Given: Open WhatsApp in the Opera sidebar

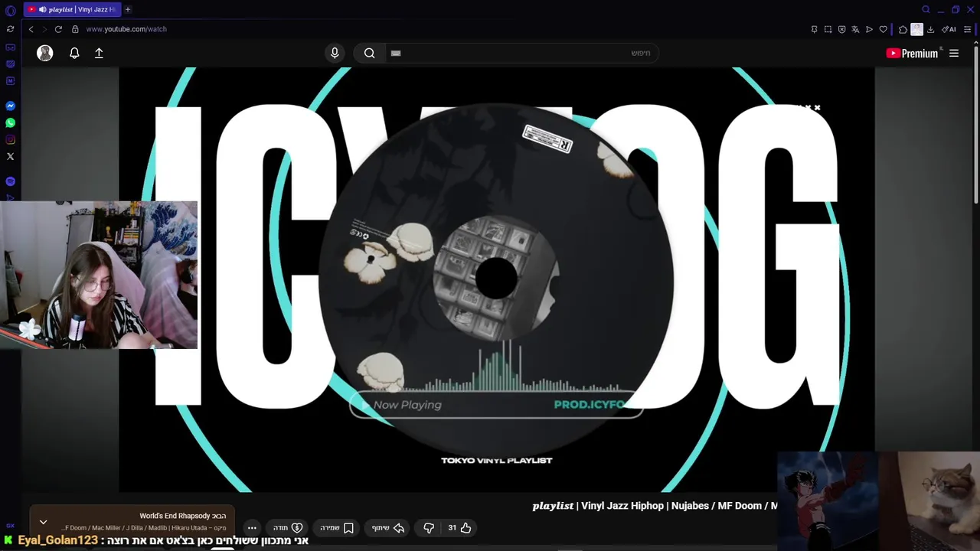Looking at the screenshot, I should point(10,122).
